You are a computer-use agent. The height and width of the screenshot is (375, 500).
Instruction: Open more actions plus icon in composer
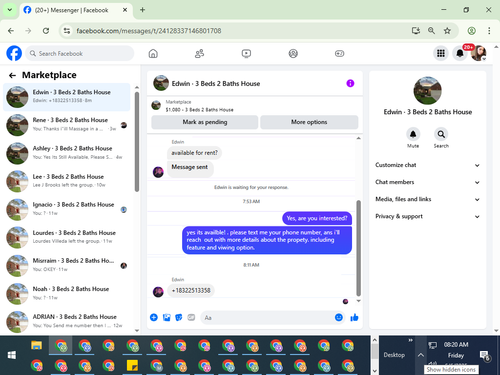[x=154, y=317]
